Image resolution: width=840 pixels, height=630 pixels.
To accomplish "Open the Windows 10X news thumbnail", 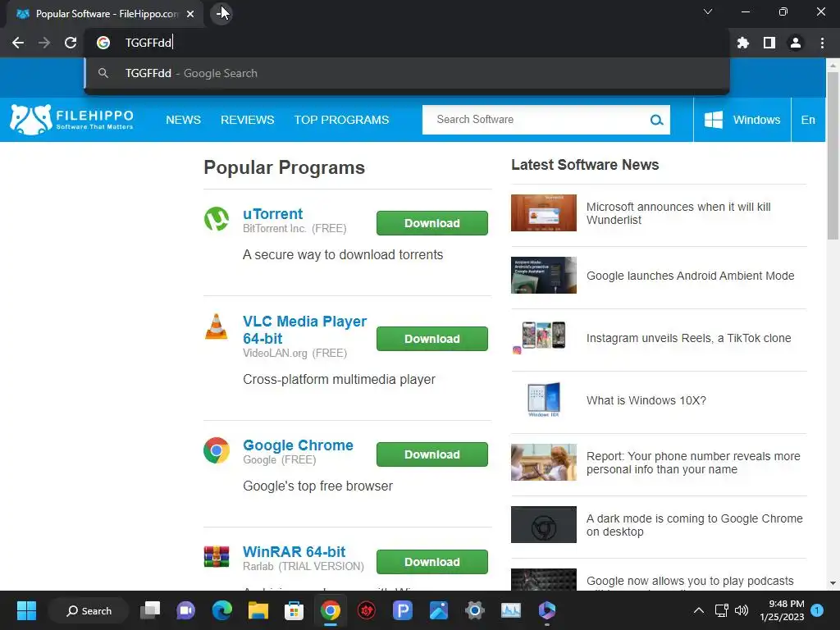I will (x=544, y=399).
